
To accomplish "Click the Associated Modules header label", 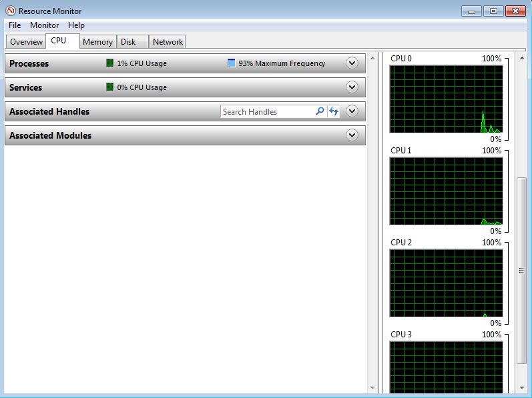I will click(51, 135).
